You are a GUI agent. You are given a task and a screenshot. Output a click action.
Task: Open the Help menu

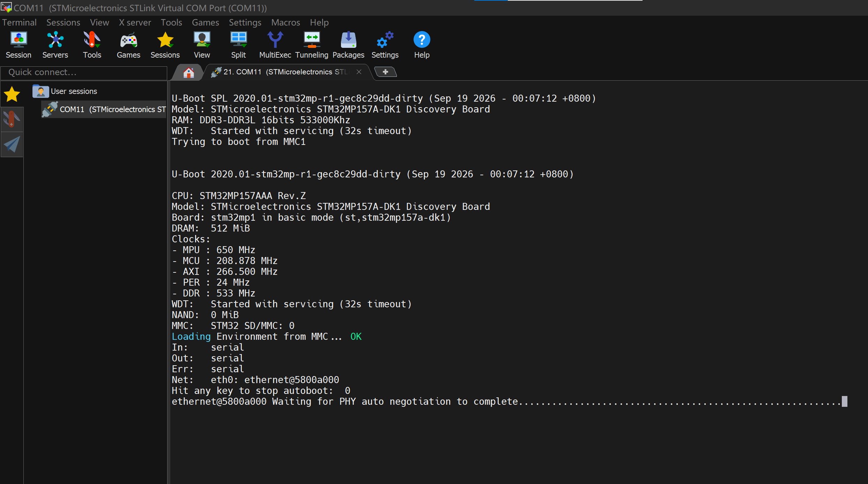(x=319, y=22)
